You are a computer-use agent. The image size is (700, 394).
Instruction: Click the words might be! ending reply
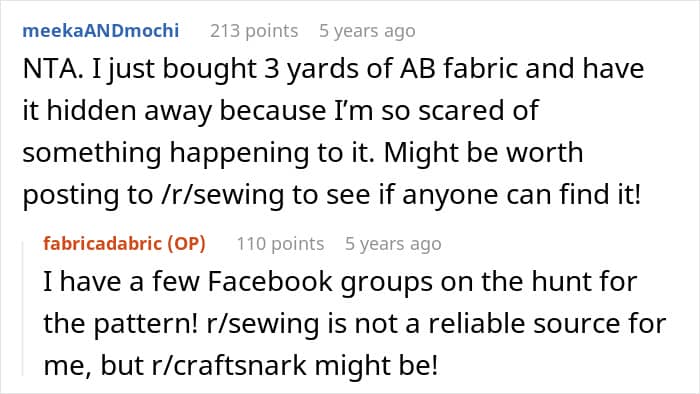click(376, 365)
